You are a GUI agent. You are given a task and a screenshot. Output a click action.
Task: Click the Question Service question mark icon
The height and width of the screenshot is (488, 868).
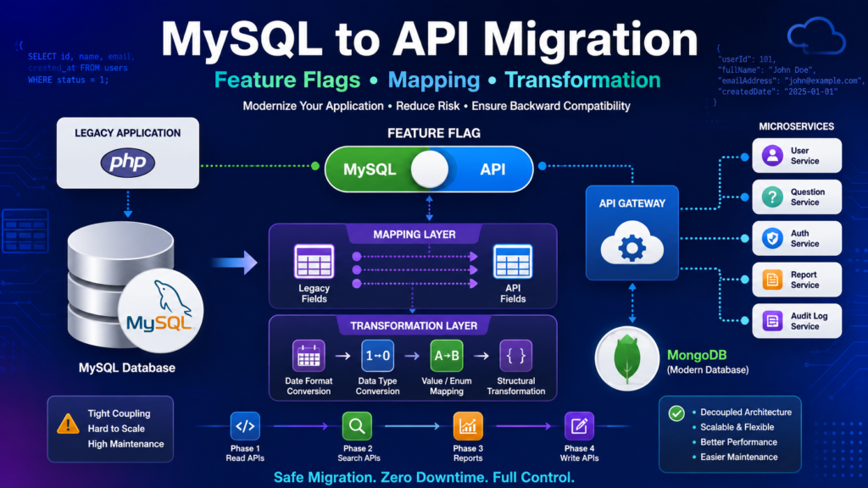click(x=772, y=197)
